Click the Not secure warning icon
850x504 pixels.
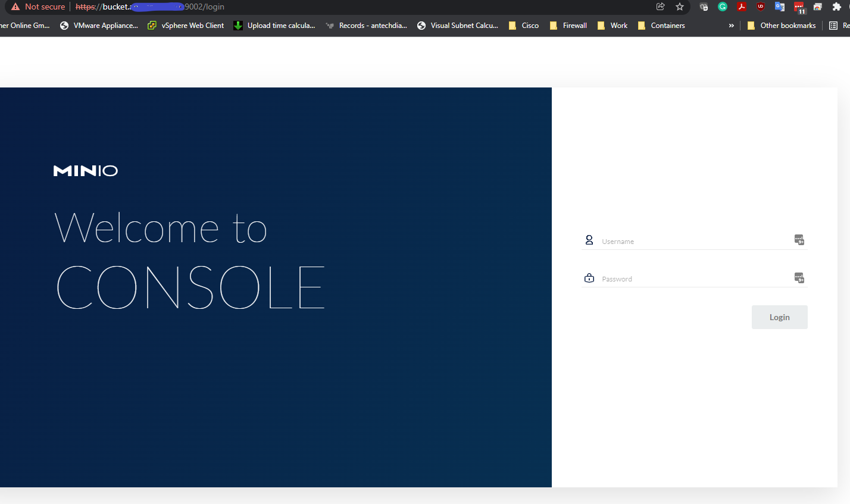coord(15,7)
